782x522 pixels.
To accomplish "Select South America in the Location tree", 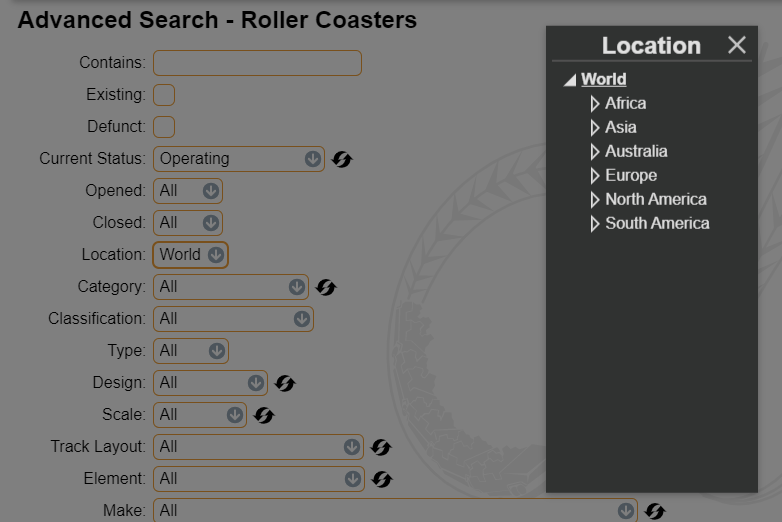I will click(657, 223).
